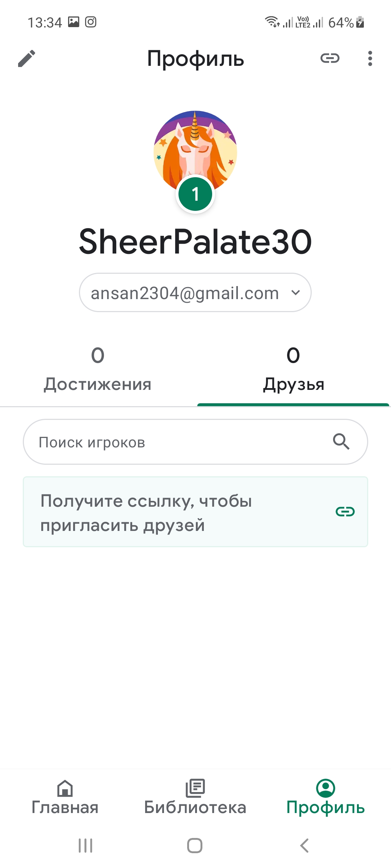Tap the SheerPalate30 username
The width and height of the screenshot is (391, 868).
(x=195, y=242)
